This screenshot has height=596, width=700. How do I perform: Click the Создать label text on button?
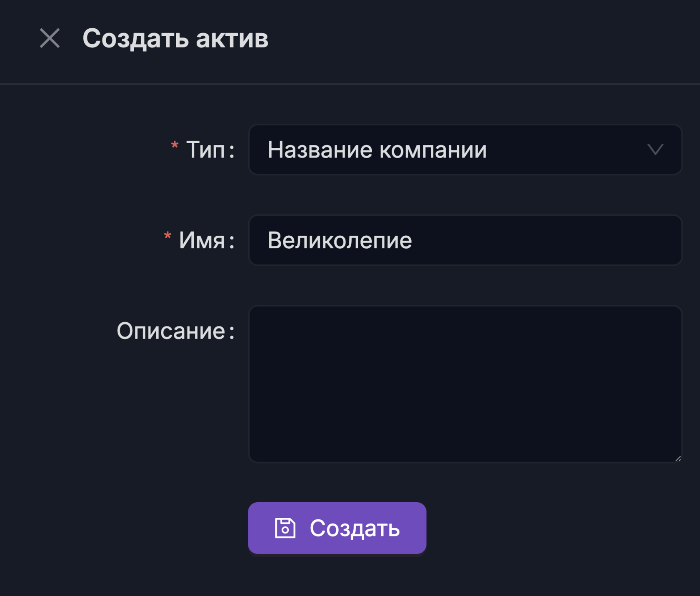click(x=355, y=528)
